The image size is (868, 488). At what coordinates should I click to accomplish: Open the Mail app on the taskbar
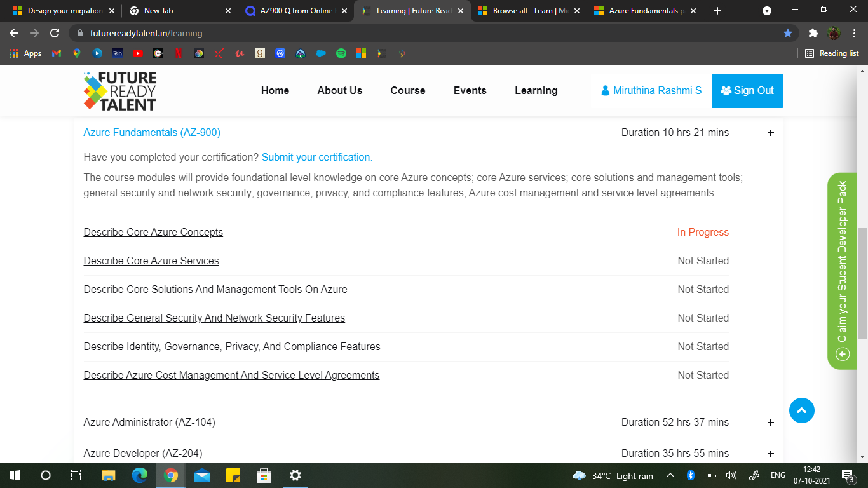[x=202, y=475]
